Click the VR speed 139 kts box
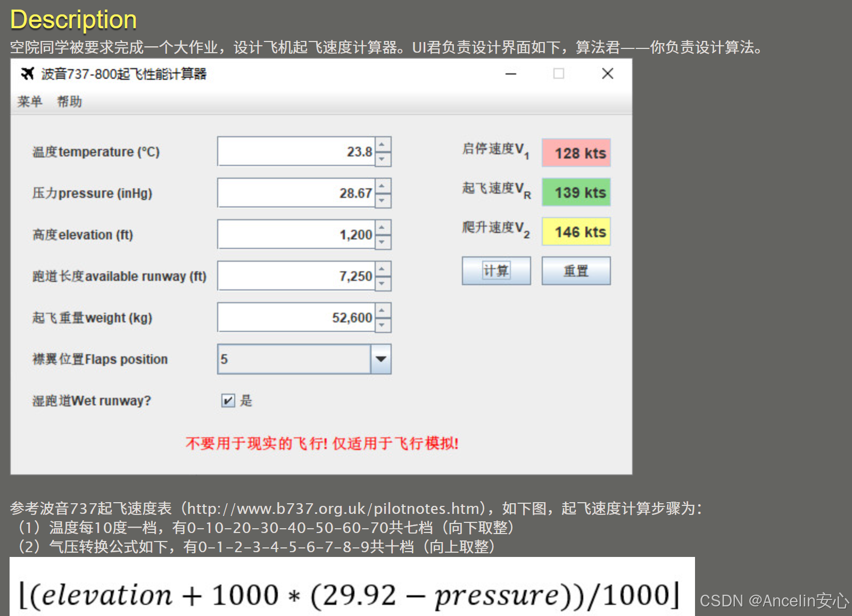 (x=576, y=193)
